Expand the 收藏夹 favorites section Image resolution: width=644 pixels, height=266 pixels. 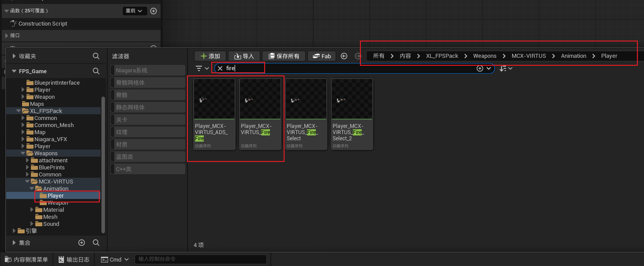tap(14, 56)
